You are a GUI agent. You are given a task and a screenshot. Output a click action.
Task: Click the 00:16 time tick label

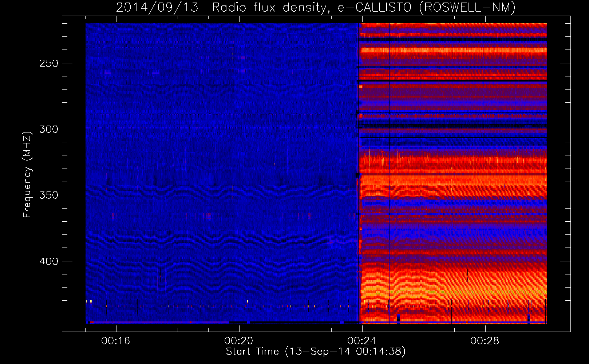(x=116, y=341)
